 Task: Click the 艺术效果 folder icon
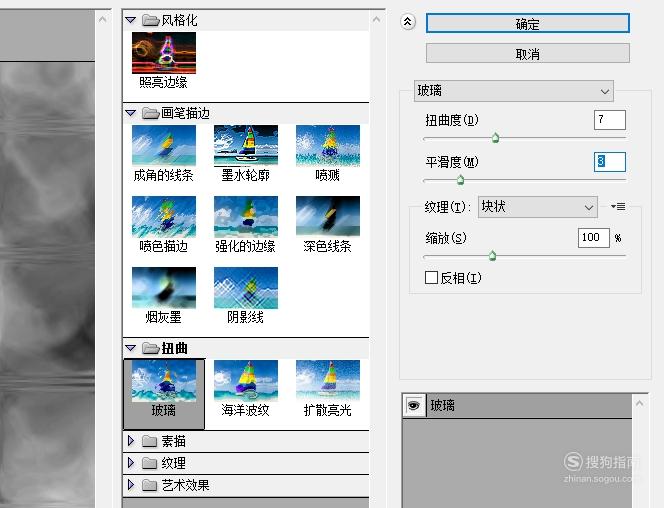click(149, 485)
